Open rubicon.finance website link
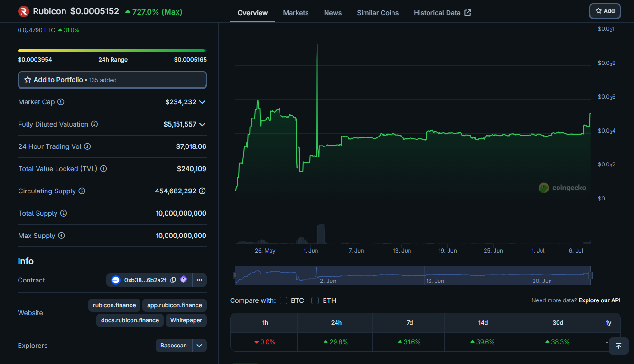Screen dimensions: 634x364 114,305
